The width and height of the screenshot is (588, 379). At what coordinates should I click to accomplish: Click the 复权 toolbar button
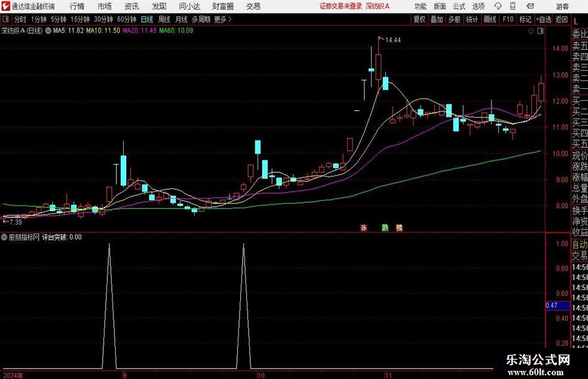(x=419, y=19)
